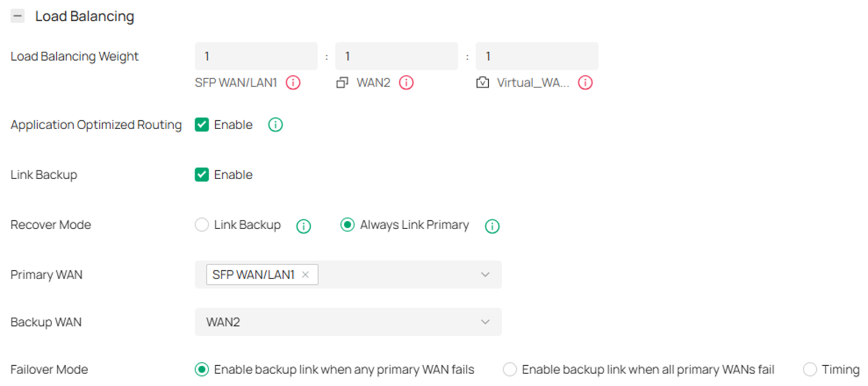Click the info icon next to Virtual_WA...
The height and width of the screenshot is (386, 868).
(584, 82)
